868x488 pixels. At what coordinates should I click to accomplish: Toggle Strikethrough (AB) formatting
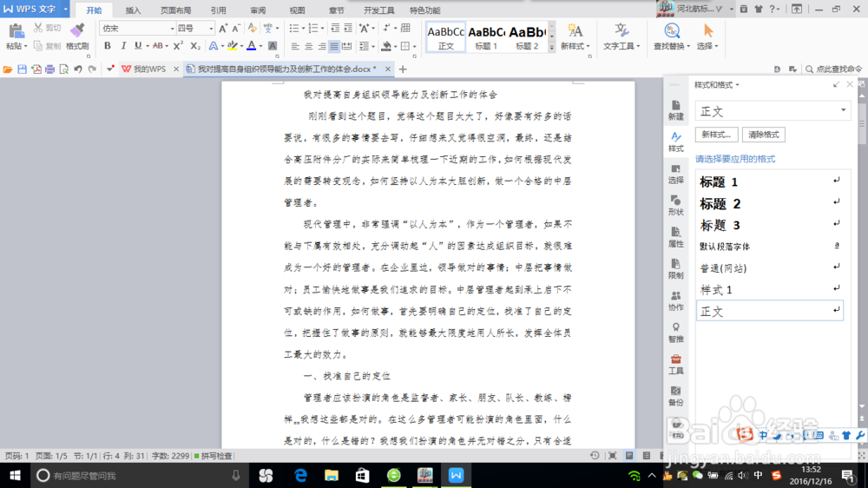158,46
